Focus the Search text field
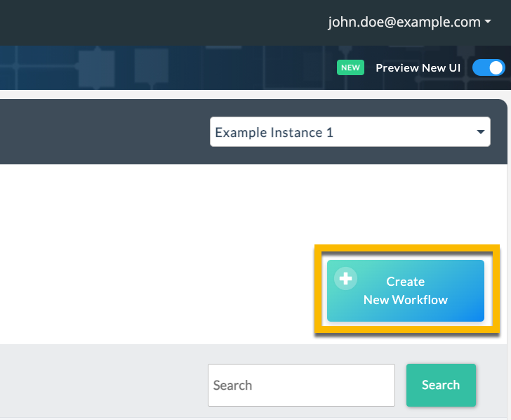 pos(301,385)
